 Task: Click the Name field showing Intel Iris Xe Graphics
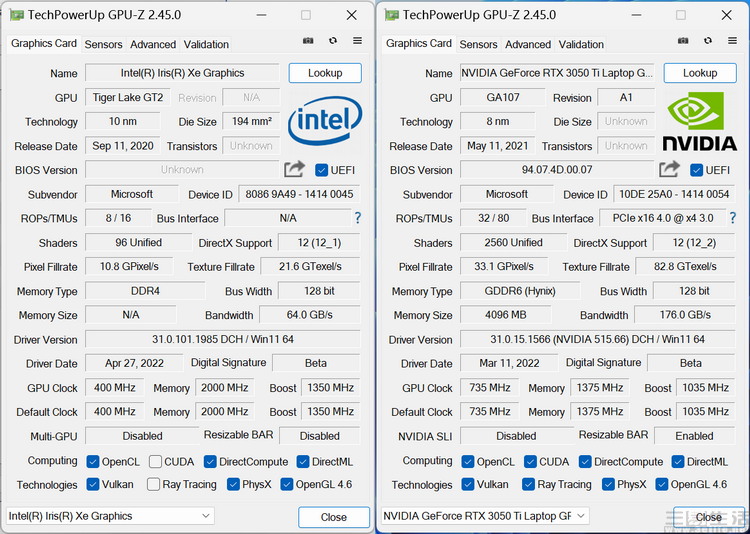coord(182,73)
